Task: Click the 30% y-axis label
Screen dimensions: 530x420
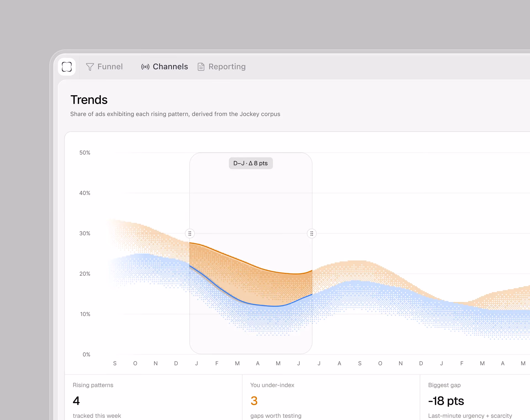Action: pyautogui.click(x=85, y=233)
